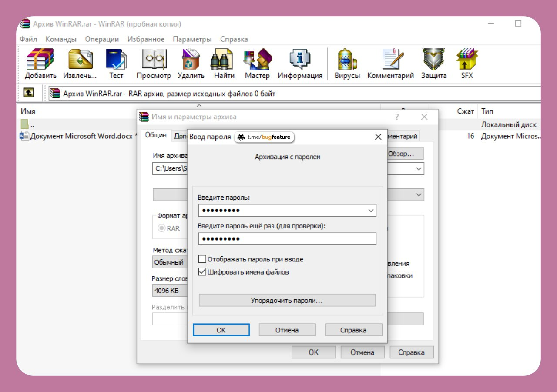Viewport: 557px width, 392px height.
Task: Sort by the Имя column header
Action: click(x=28, y=111)
